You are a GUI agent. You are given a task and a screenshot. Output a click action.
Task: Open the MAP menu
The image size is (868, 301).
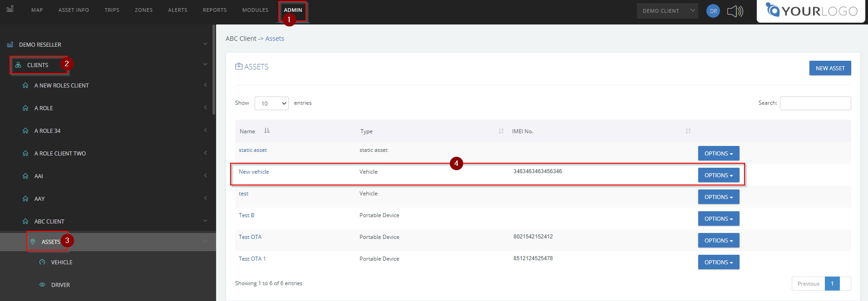coord(37,10)
